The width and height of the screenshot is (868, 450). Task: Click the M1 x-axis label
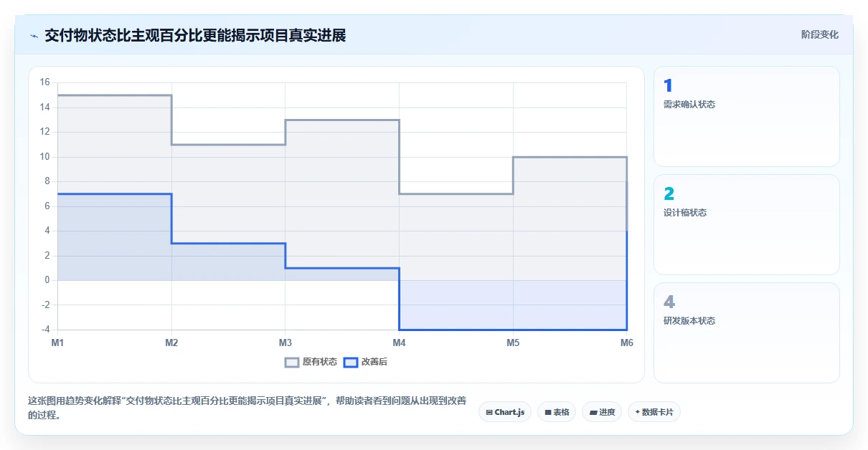point(57,343)
